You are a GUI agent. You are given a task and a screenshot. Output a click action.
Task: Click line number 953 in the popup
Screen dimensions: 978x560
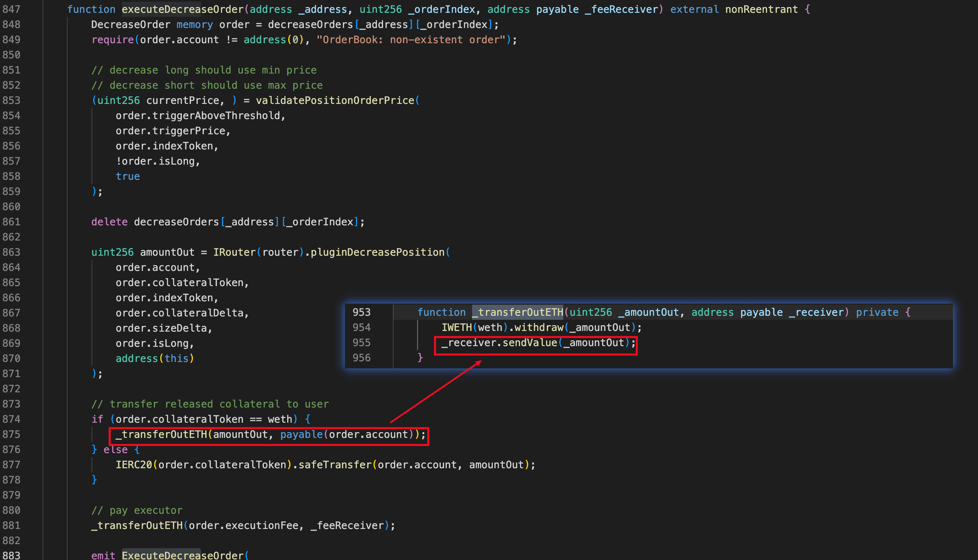click(362, 312)
